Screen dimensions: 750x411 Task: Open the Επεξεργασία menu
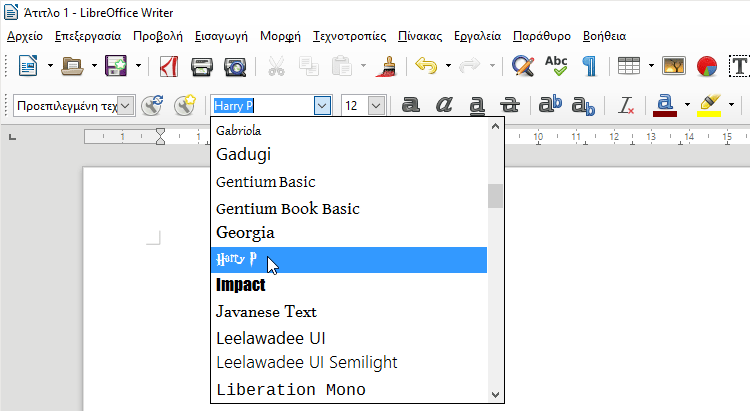[88, 36]
